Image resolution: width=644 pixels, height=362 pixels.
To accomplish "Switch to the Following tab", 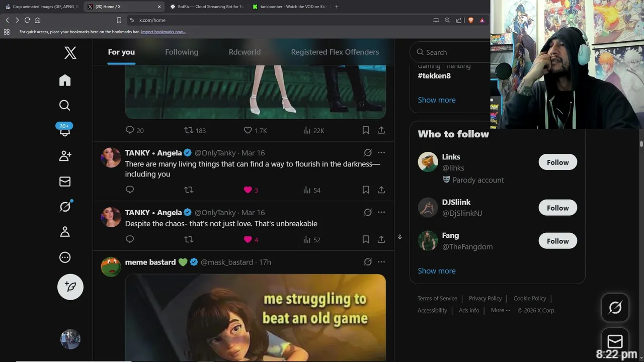I will pos(182,52).
